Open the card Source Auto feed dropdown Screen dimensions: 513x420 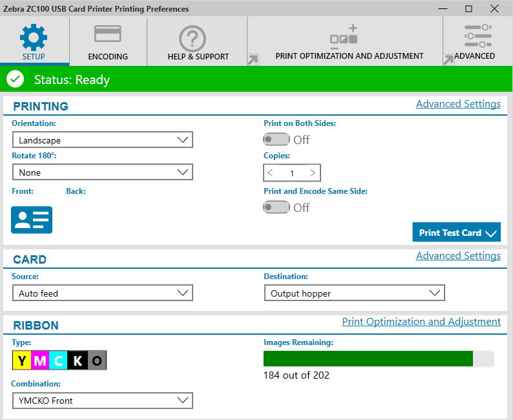click(103, 293)
